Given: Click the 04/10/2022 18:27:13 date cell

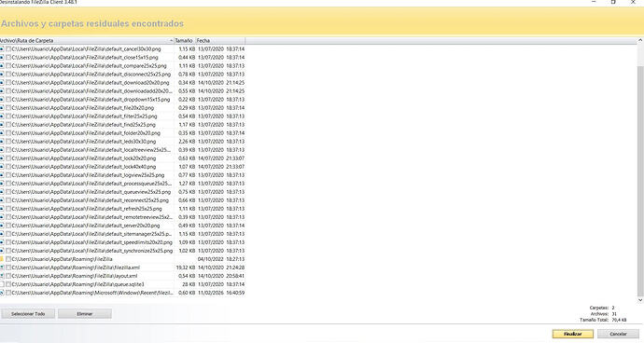Looking at the screenshot, I should [221, 259].
